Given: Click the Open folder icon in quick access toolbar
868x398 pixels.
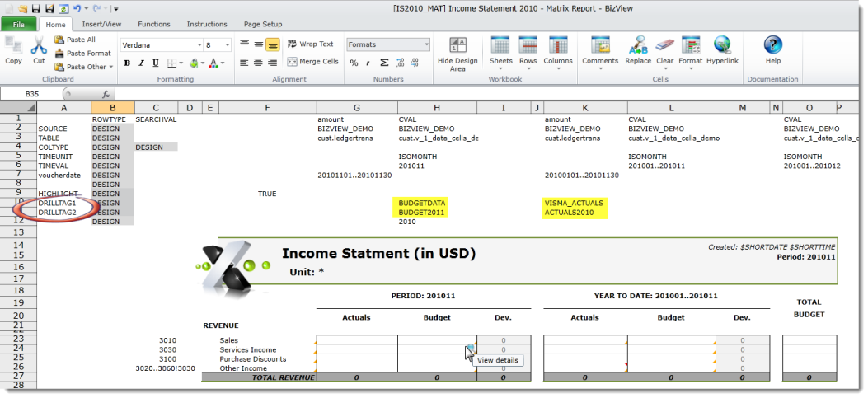Looking at the screenshot, I should 23,9.
